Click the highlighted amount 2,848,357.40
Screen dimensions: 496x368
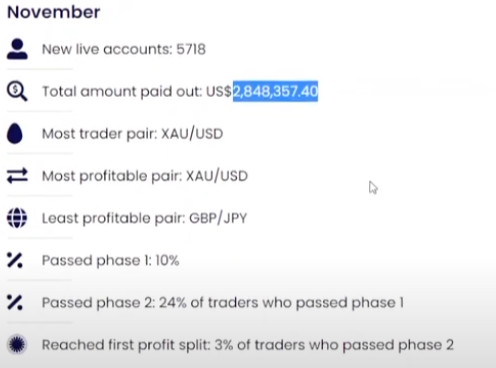[x=275, y=91]
